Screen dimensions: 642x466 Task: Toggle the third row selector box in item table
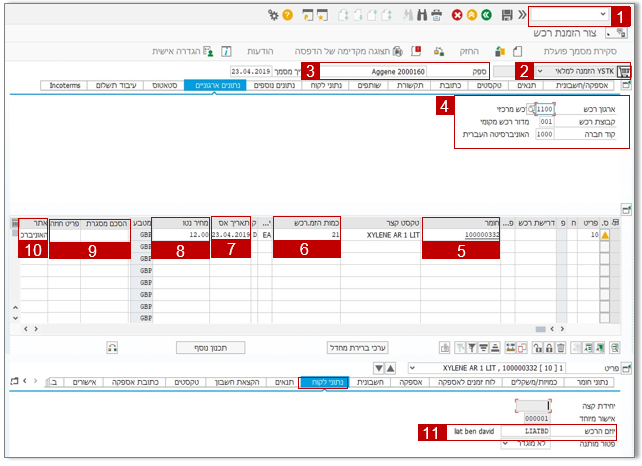click(x=604, y=258)
